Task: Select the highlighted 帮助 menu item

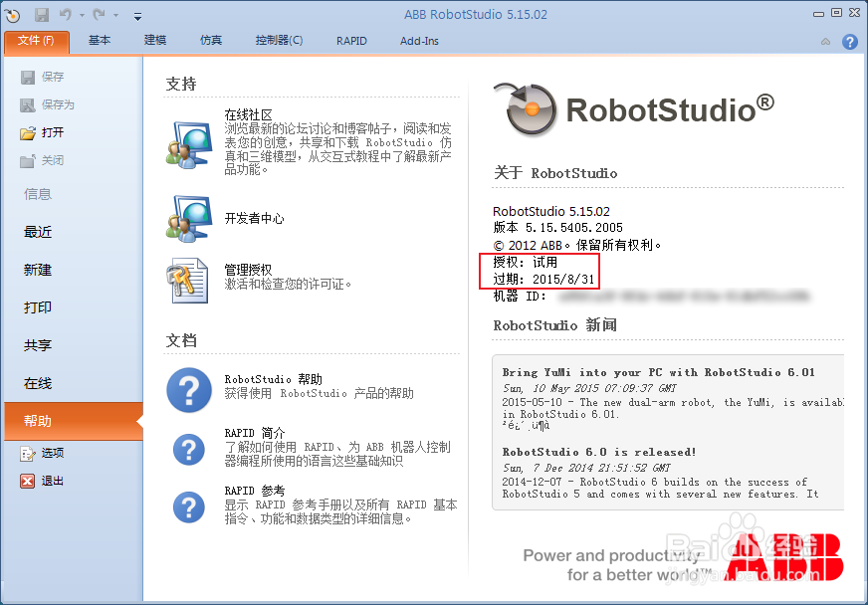Action: pos(74,421)
